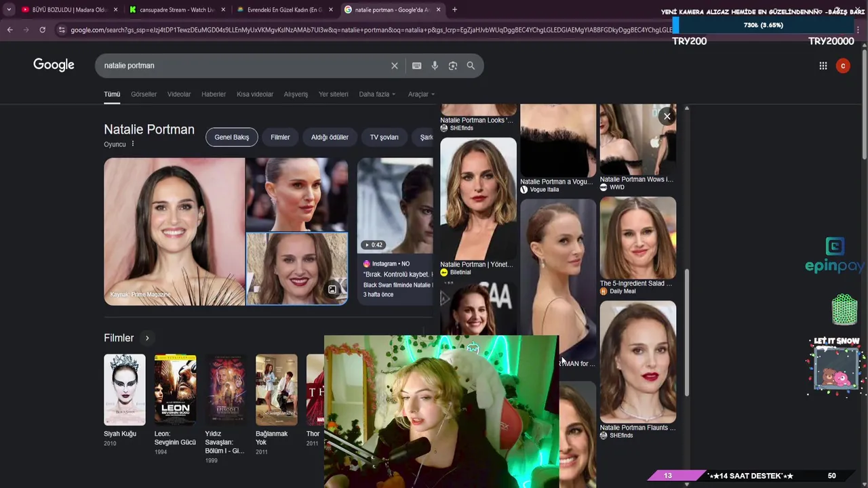Open the Yıldız Savaşları Bölüm I poster
Screen dimensions: 868x488
226,390
